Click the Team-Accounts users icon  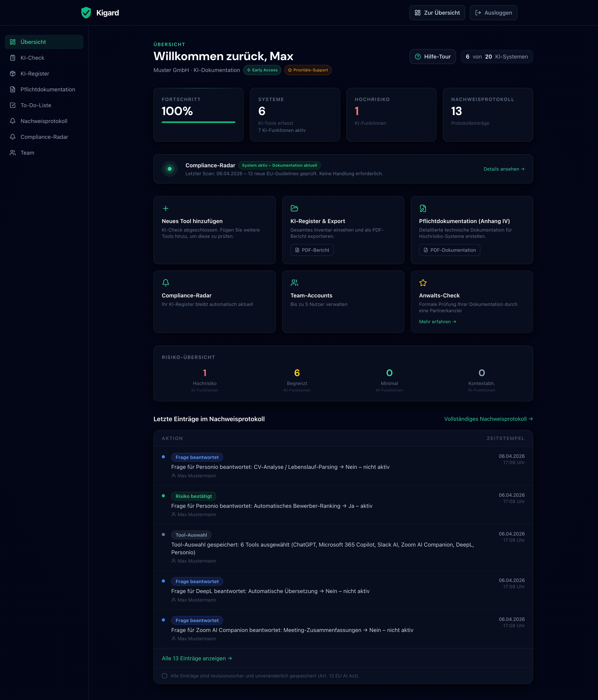tap(294, 283)
